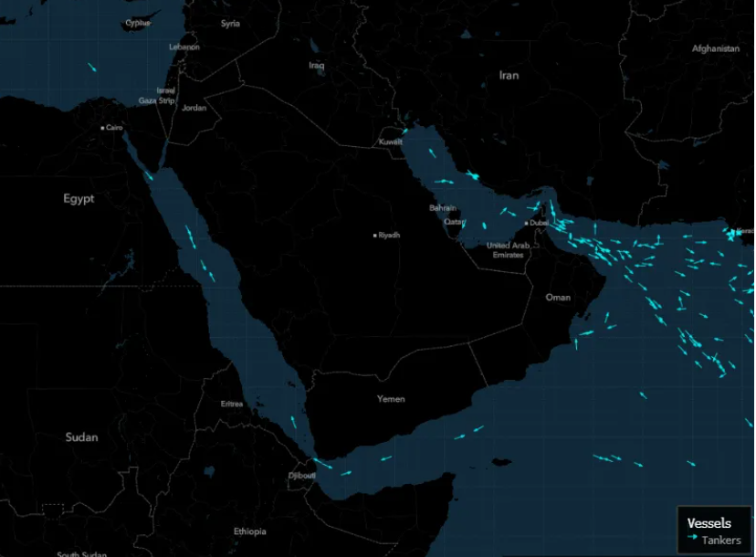Select the Tankers legend label
The width and height of the screenshot is (756, 557).
click(720, 540)
